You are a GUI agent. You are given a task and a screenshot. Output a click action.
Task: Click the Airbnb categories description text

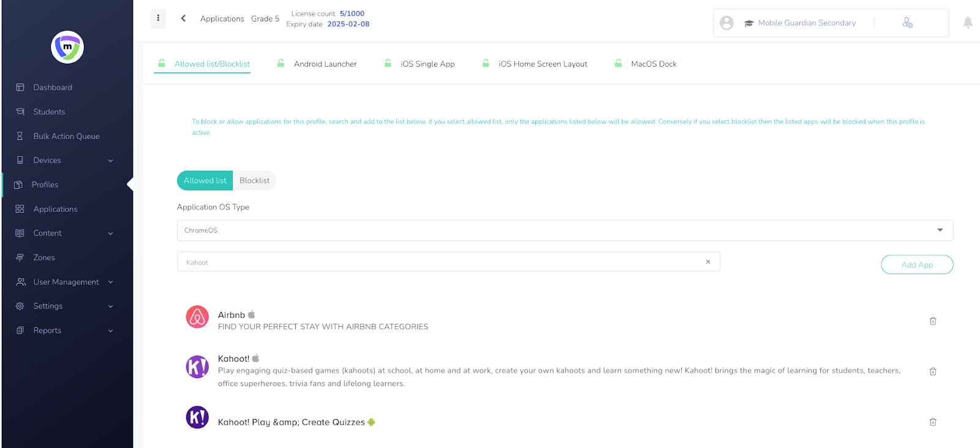pos(323,327)
